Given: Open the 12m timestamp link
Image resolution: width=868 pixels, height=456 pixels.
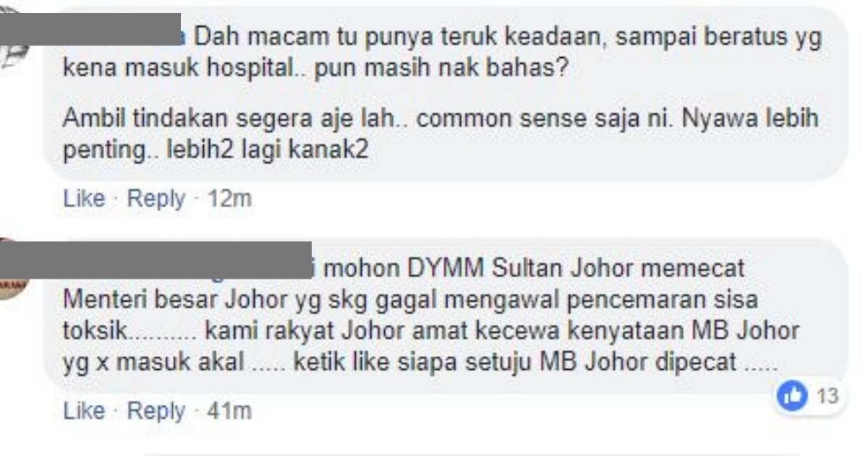Looking at the screenshot, I should point(229,198).
